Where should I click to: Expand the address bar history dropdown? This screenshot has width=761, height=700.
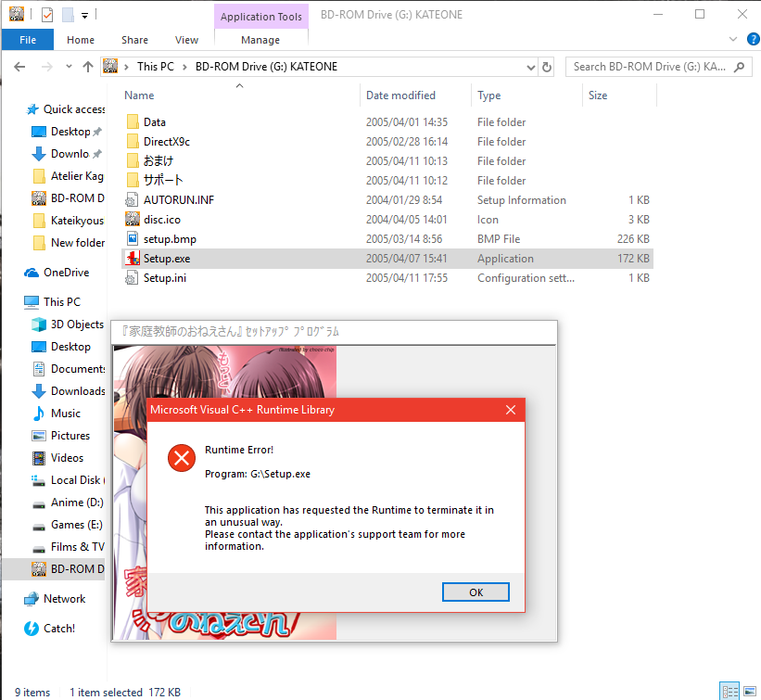[x=531, y=67]
